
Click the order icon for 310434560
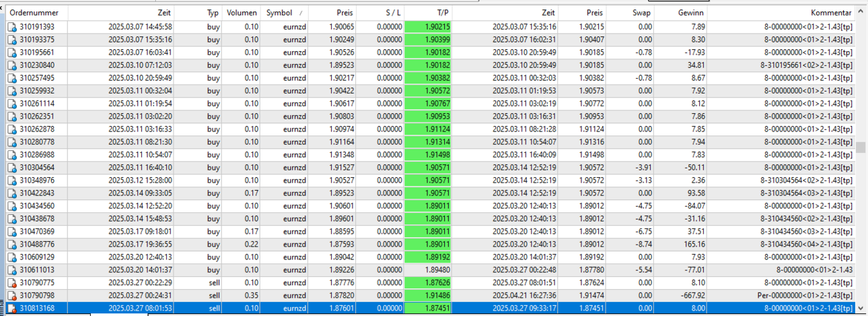click(x=11, y=206)
